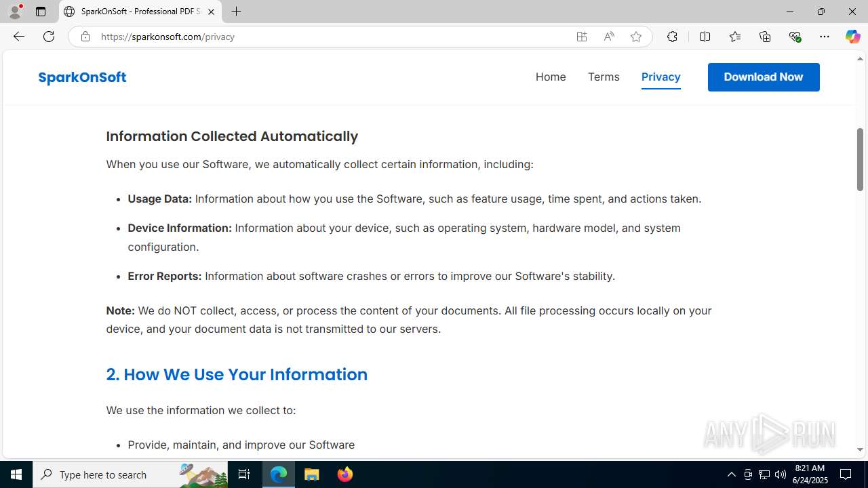This screenshot has height=488, width=868.
Task: Click the address bar URL field
Action: click(332, 37)
